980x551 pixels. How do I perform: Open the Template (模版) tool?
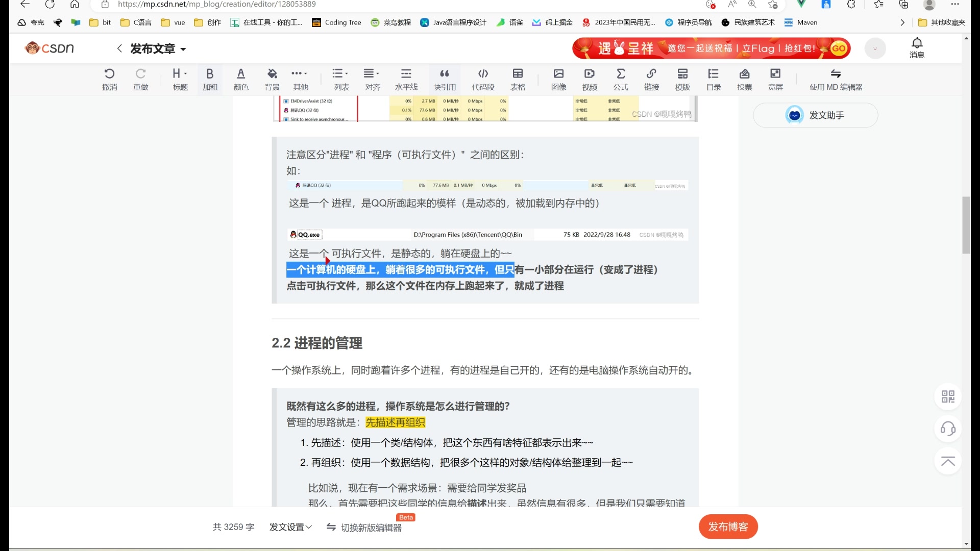click(682, 80)
